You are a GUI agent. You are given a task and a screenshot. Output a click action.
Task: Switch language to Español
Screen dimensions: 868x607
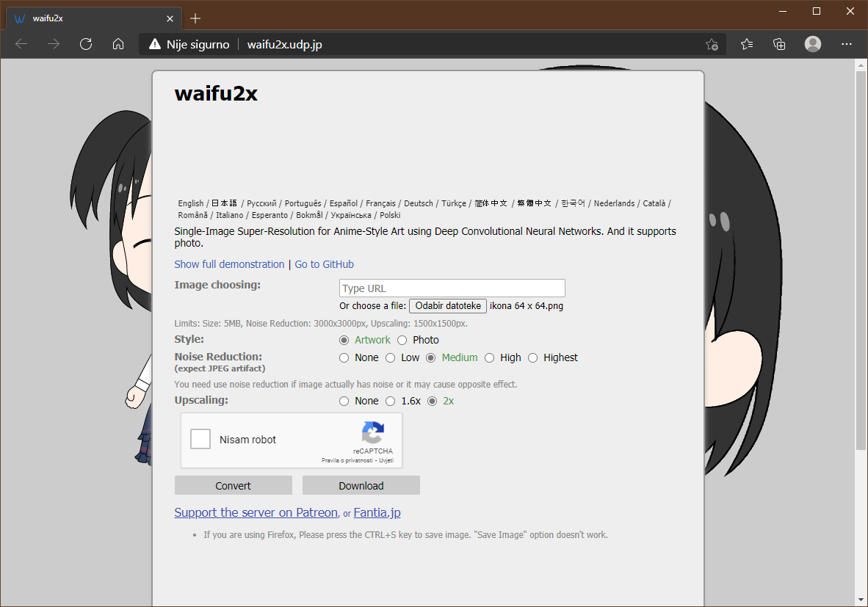[344, 203]
